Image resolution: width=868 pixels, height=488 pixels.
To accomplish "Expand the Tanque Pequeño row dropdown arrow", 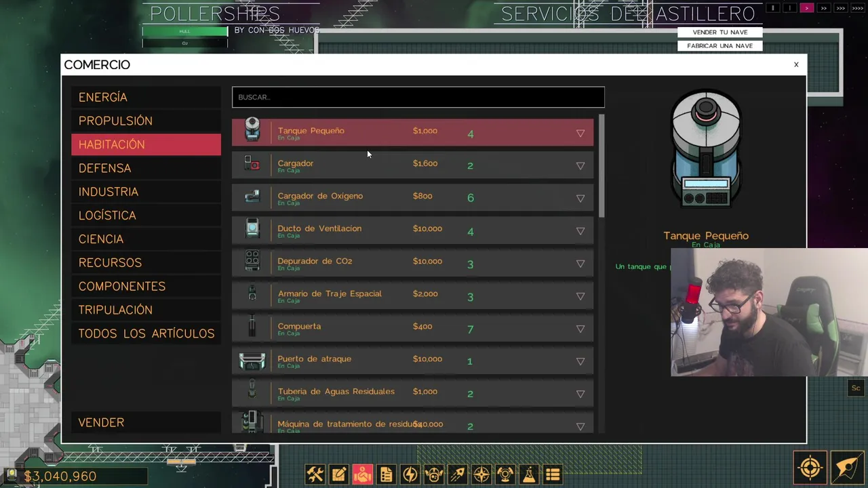I will pyautogui.click(x=580, y=134).
